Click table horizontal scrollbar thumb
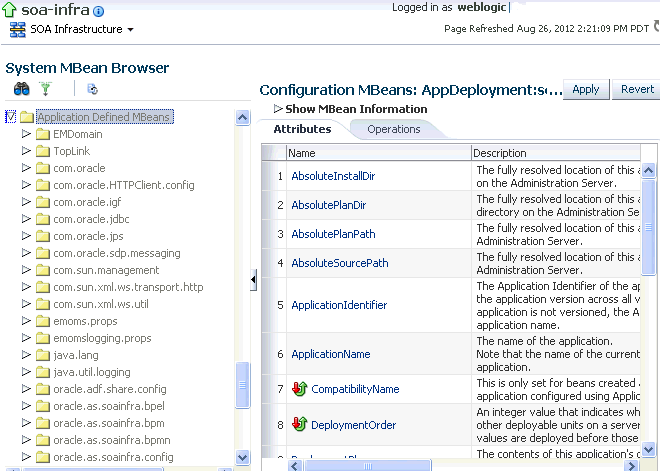 point(367,466)
